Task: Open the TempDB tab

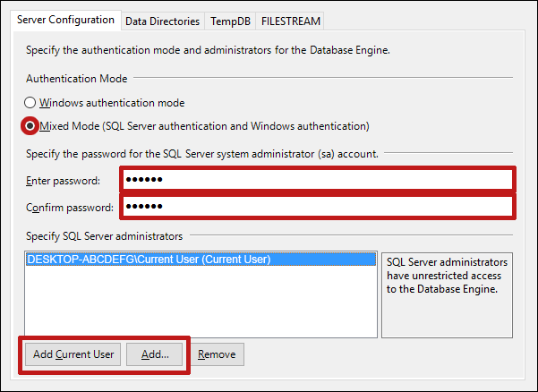Action: (x=230, y=21)
